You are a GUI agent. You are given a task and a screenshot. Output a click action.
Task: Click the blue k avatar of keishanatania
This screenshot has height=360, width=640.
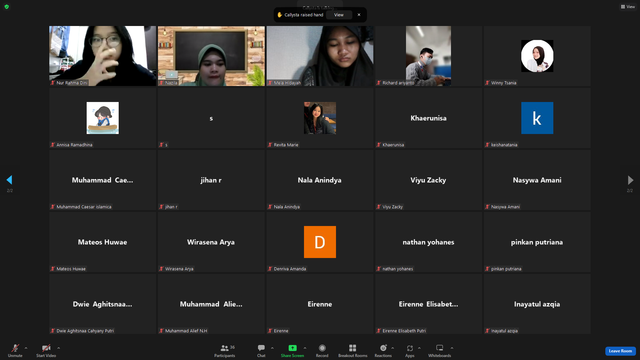coord(537,118)
